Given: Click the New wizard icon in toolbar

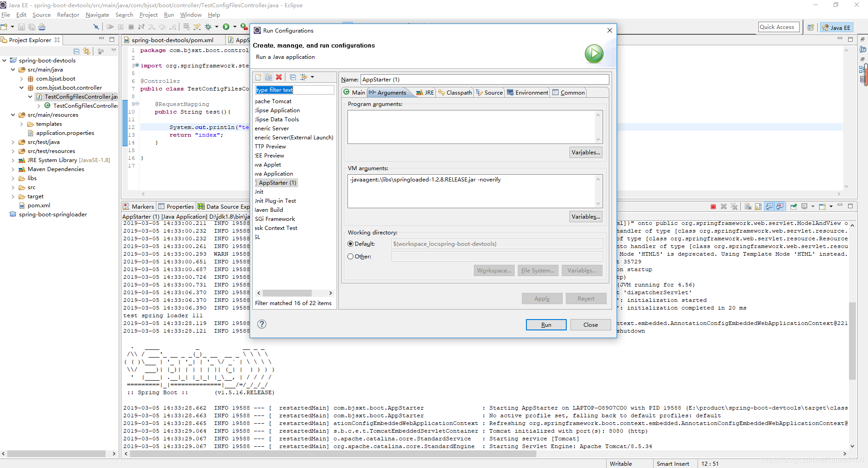Looking at the screenshot, I should (x=4, y=27).
